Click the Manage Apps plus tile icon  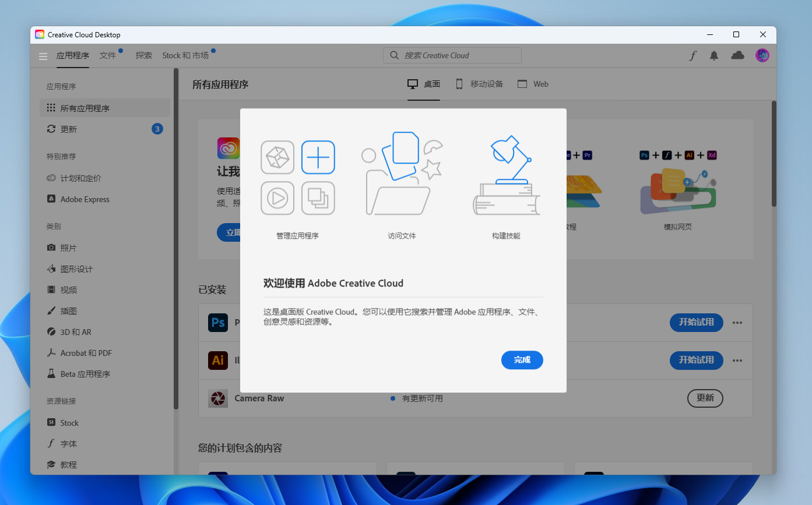(318, 157)
